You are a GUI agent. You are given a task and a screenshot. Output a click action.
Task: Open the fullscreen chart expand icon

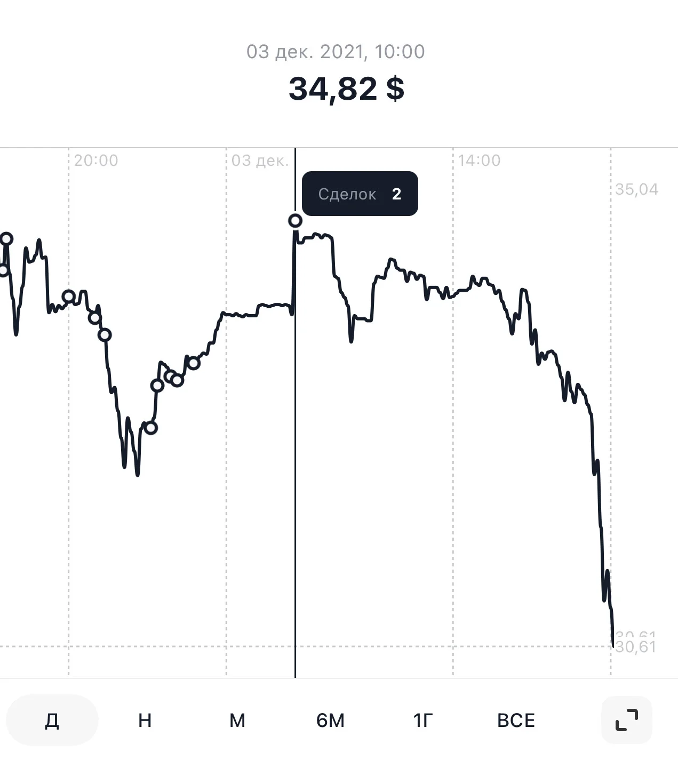[626, 719]
